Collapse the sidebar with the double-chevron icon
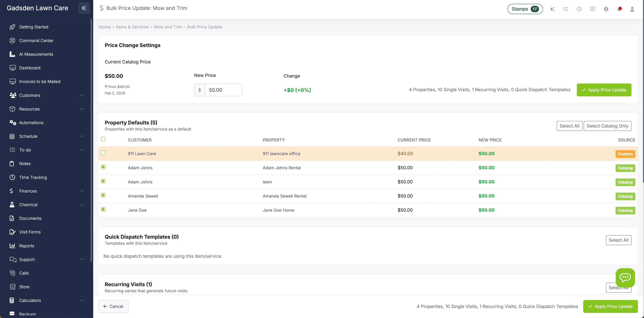This screenshot has width=644, height=318. 84,8
